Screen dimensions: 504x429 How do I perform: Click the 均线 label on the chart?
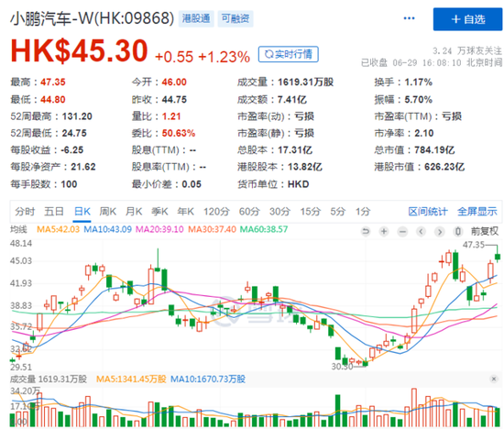click(x=18, y=229)
